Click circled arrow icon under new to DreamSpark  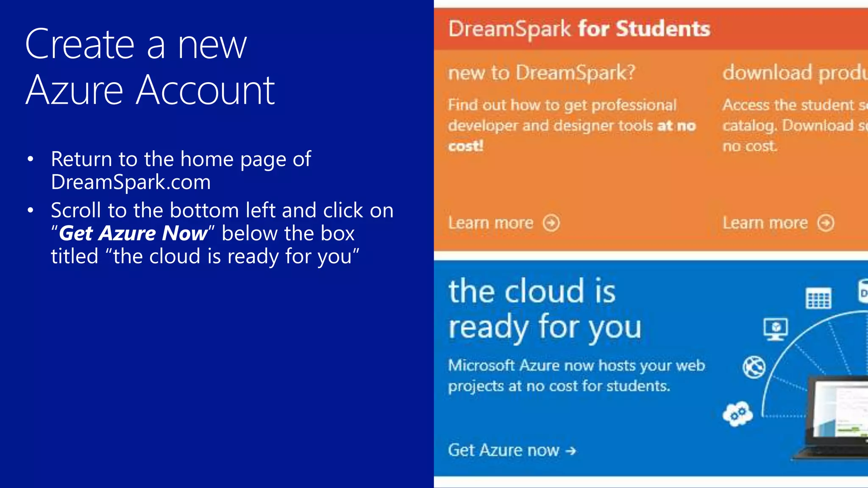pyautogui.click(x=551, y=223)
